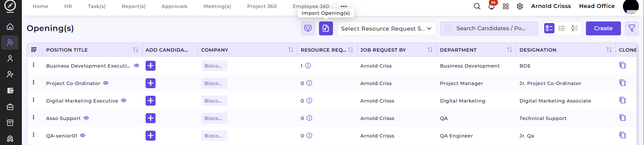
Task: Open the recruitment sidebar icon (highlighted)
Action: [x=10, y=43]
